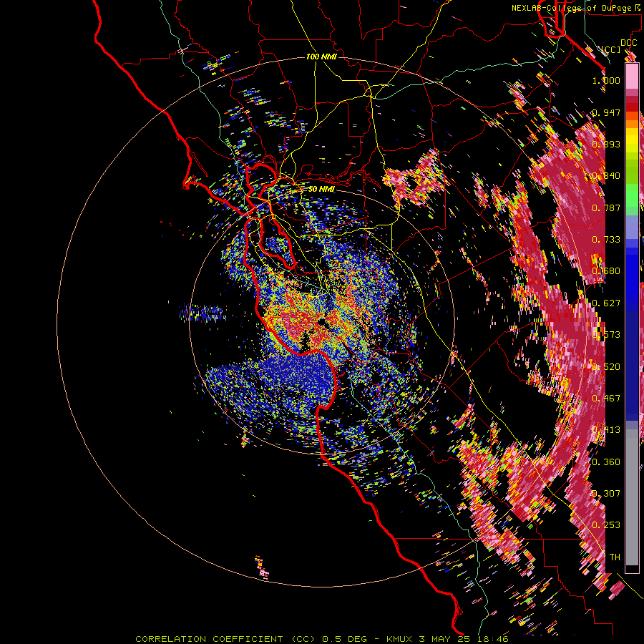The width and height of the screenshot is (644, 644).
Task: Click the "CORRELATION COEFFICIENT (CC)" caption text
Action: [225, 639]
